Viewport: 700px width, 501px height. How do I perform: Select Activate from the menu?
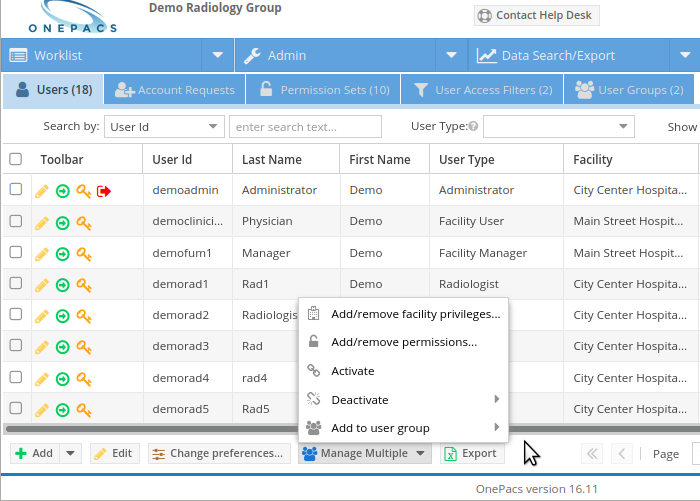coord(403,371)
